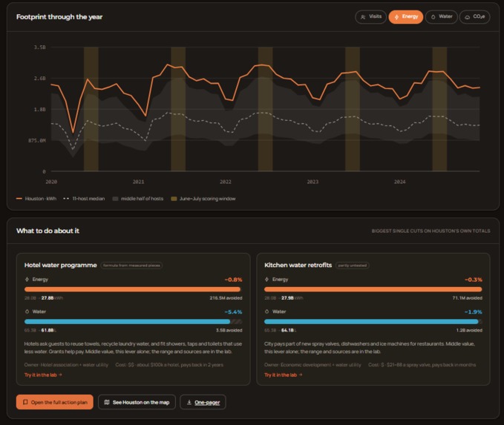
Task: Click the '2023' x-axis label
Action: pos(312,182)
